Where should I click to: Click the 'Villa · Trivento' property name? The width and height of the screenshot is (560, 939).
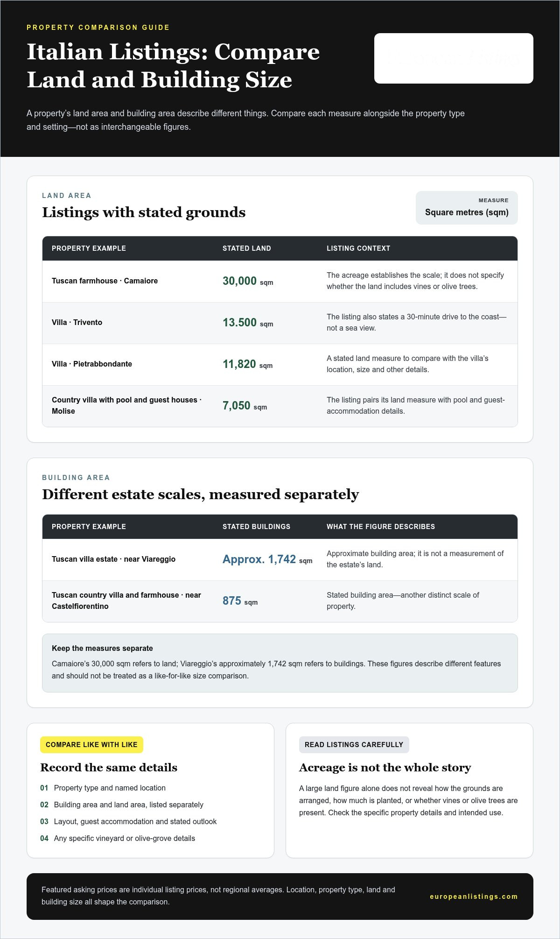[x=77, y=322]
